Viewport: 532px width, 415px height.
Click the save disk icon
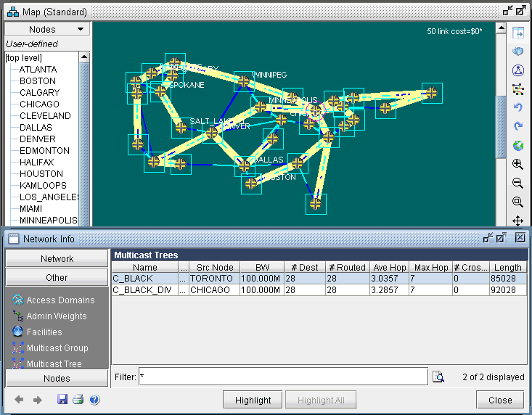62,400
